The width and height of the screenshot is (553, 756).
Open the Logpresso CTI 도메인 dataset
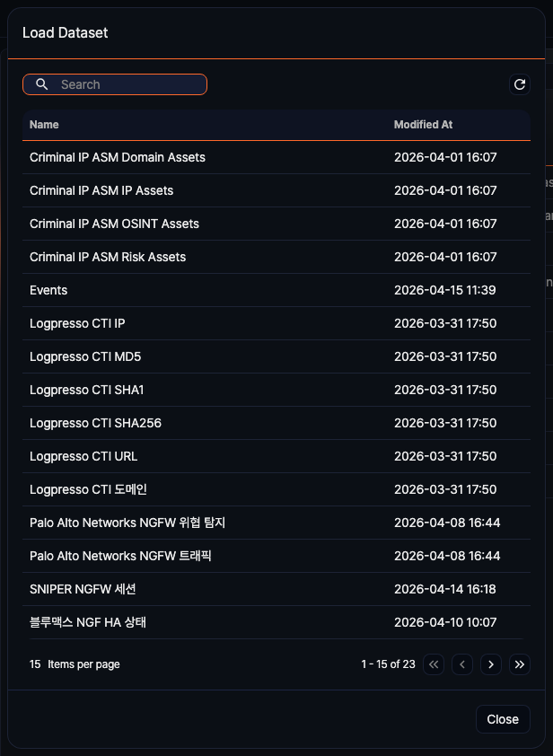click(88, 489)
